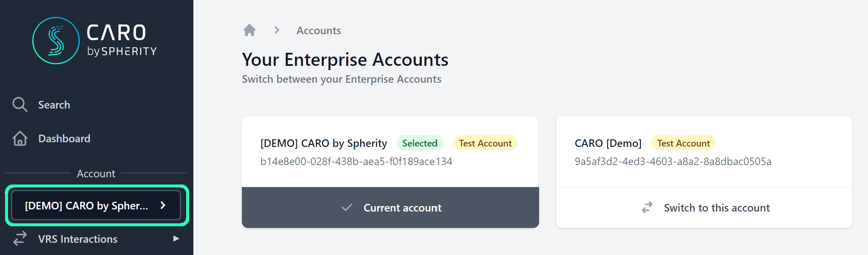This screenshot has width=868, height=255.
Task: Click the home icon in the breadcrumb
Action: click(x=250, y=30)
